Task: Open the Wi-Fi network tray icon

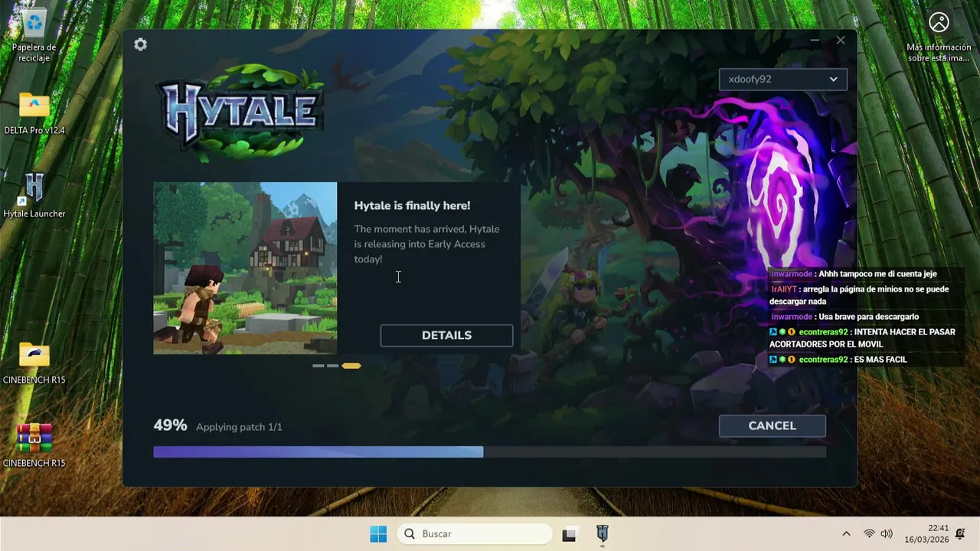Action: 869,534
